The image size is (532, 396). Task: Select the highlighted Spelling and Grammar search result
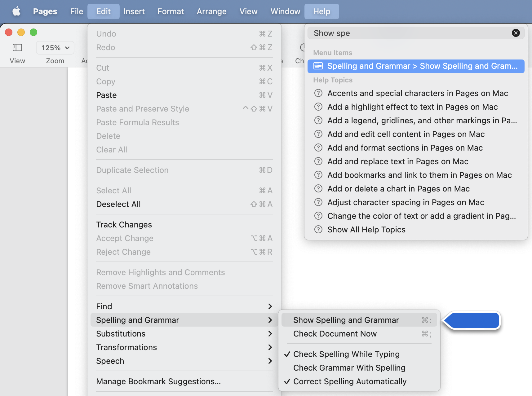pos(416,66)
